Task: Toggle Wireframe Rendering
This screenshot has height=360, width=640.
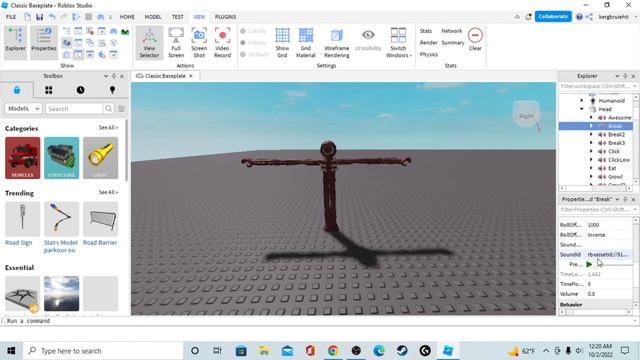Action: click(x=337, y=42)
